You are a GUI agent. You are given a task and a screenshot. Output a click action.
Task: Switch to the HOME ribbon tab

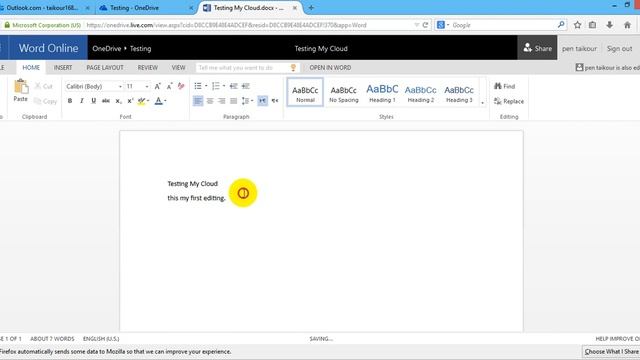[31, 68]
